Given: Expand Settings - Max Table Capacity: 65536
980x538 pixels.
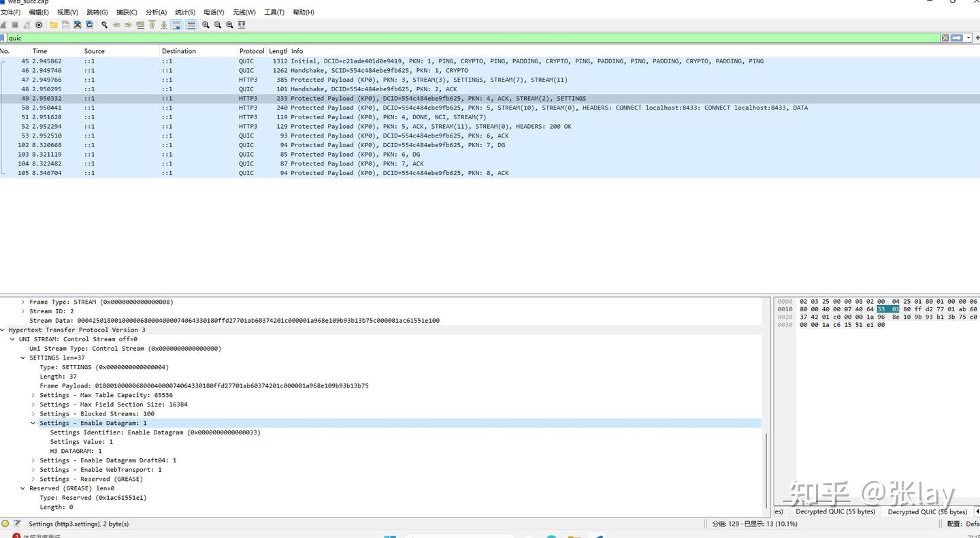Looking at the screenshot, I should coord(33,395).
